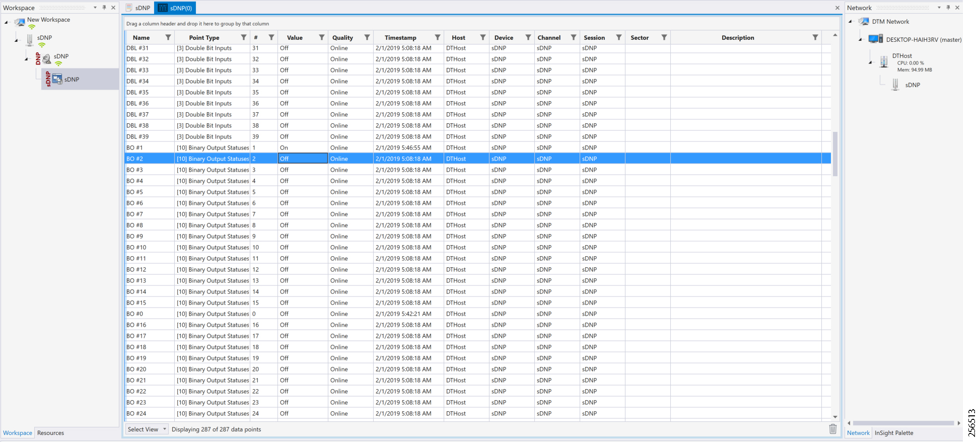Switch to the sDNP(0) tab
Viewport: 980px width, 442px height.
pyautogui.click(x=175, y=8)
